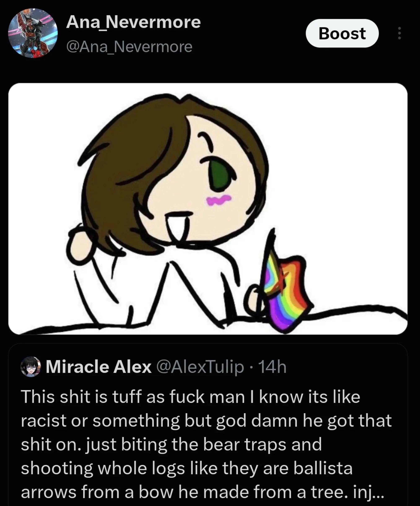Click the @Ana_Nevermore handle
This screenshot has width=420, height=506.
pyautogui.click(x=129, y=47)
